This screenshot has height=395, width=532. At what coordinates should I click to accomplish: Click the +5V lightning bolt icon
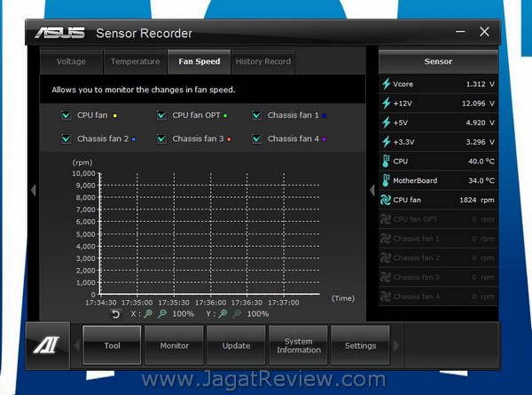pos(386,122)
